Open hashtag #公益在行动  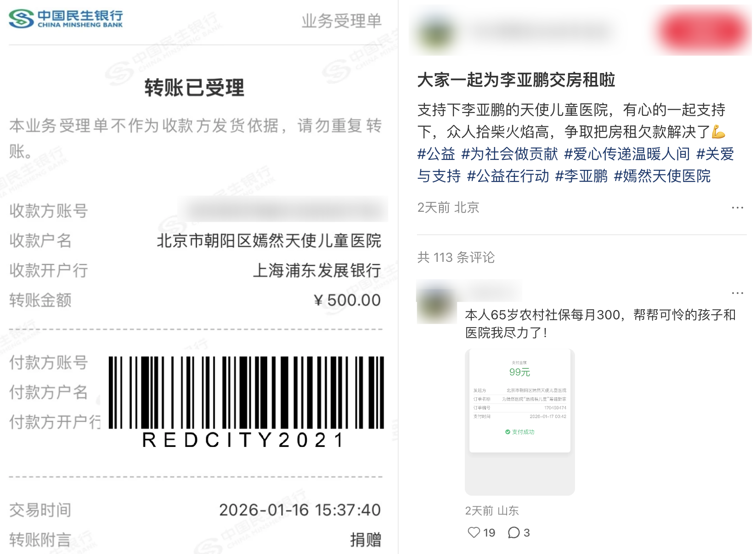508,176
